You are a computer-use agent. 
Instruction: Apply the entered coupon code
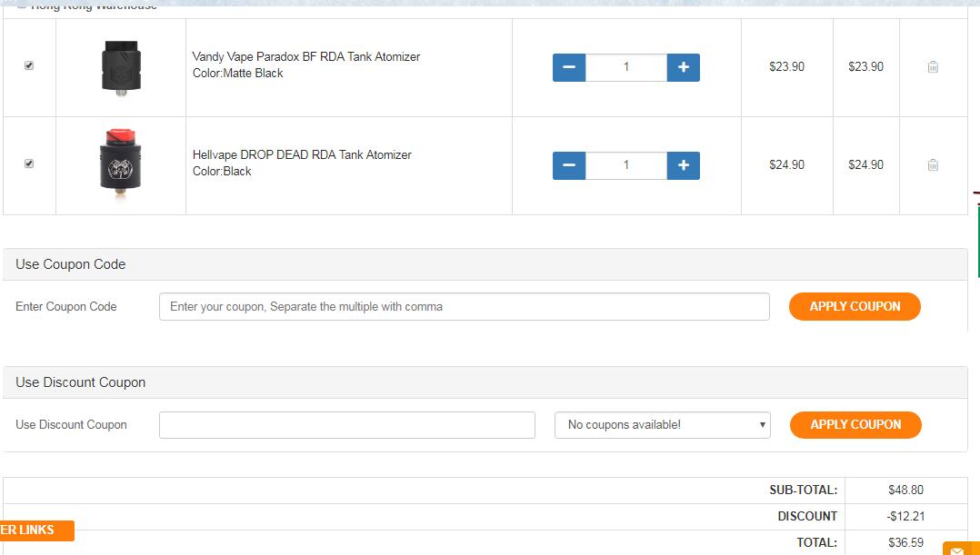point(855,306)
